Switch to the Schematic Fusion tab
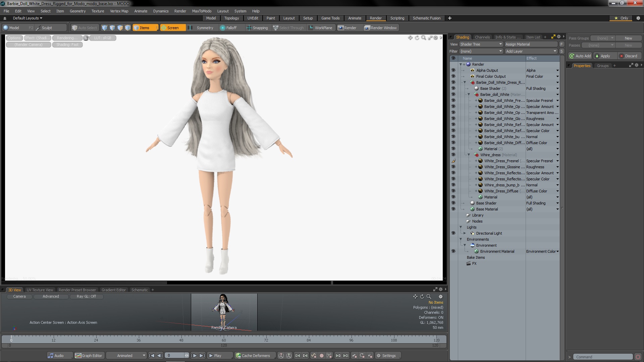The width and height of the screenshot is (644, 362). (426, 18)
